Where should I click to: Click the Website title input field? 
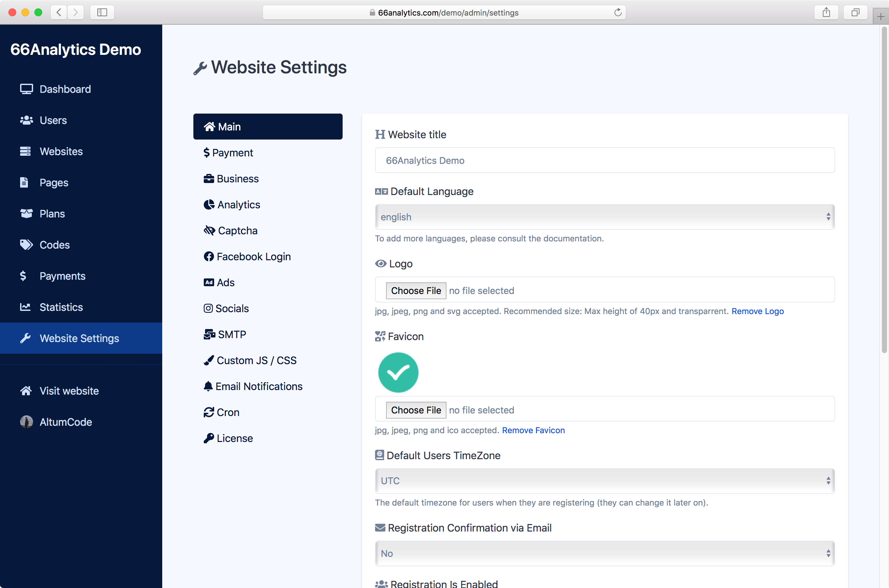point(604,161)
